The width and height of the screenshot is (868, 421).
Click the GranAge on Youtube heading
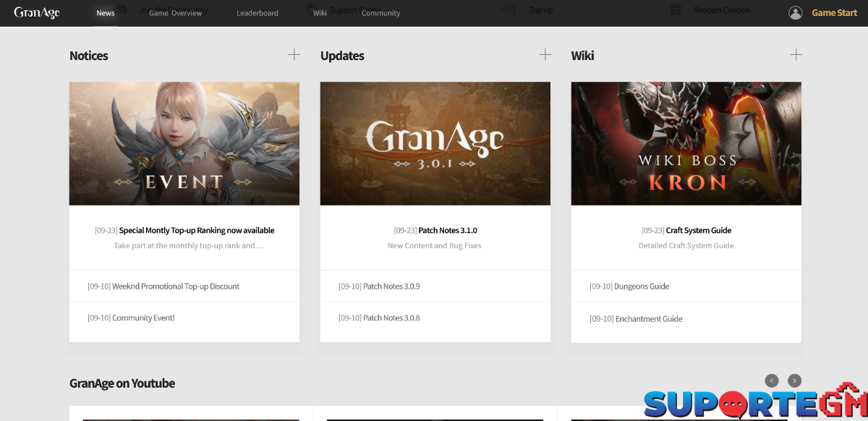point(122,383)
